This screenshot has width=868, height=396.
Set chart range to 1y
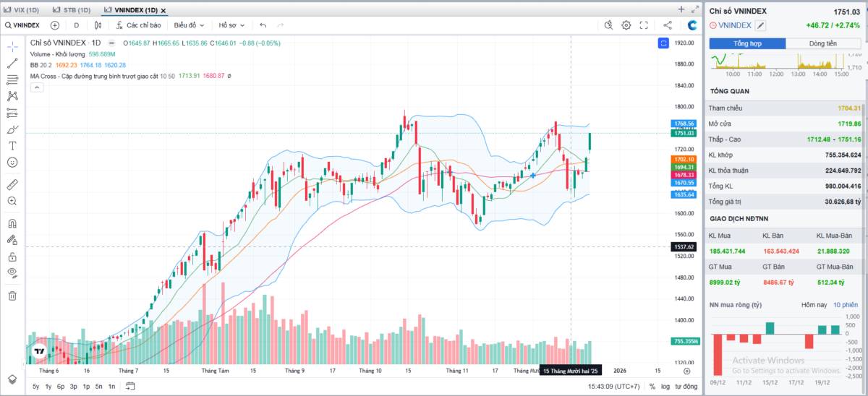point(48,387)
